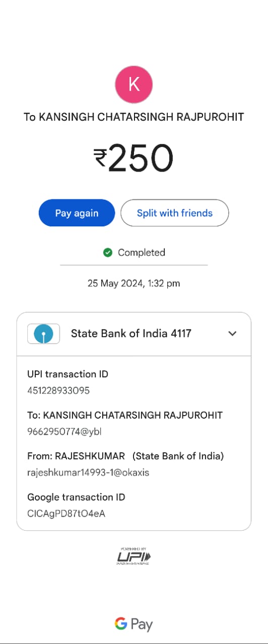
Task: Tap the recipient name heading at top
Action: (x=134, y=117)
